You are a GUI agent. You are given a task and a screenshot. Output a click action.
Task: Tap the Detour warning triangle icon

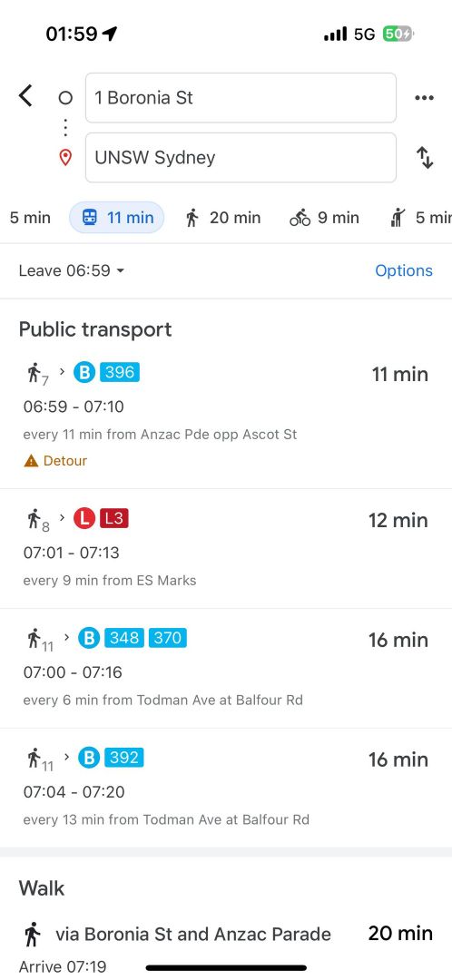(31, 461)
